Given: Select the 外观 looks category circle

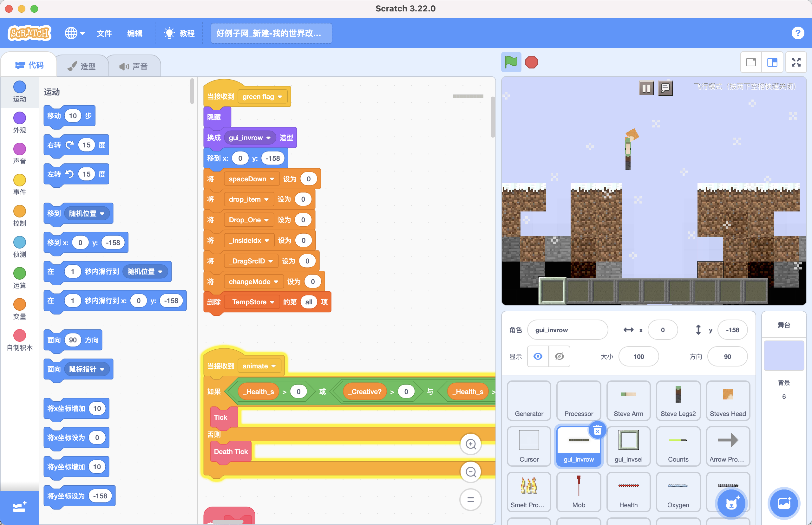Looking at the screenshot, I should [x=19, y=118].
